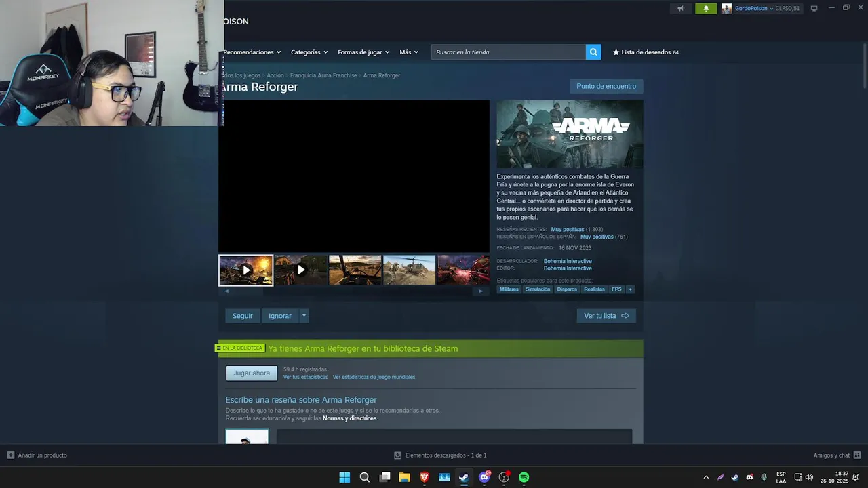Click the 'Arma Reforger' breadcrumb
The image size is (868, 488).
(x=382, y=75)
